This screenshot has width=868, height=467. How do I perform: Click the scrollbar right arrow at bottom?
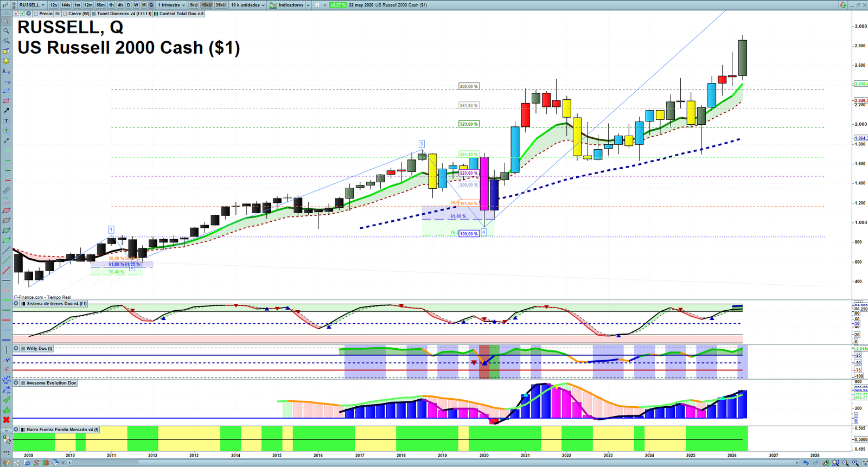pyautogui.click(x=797, y=463)
